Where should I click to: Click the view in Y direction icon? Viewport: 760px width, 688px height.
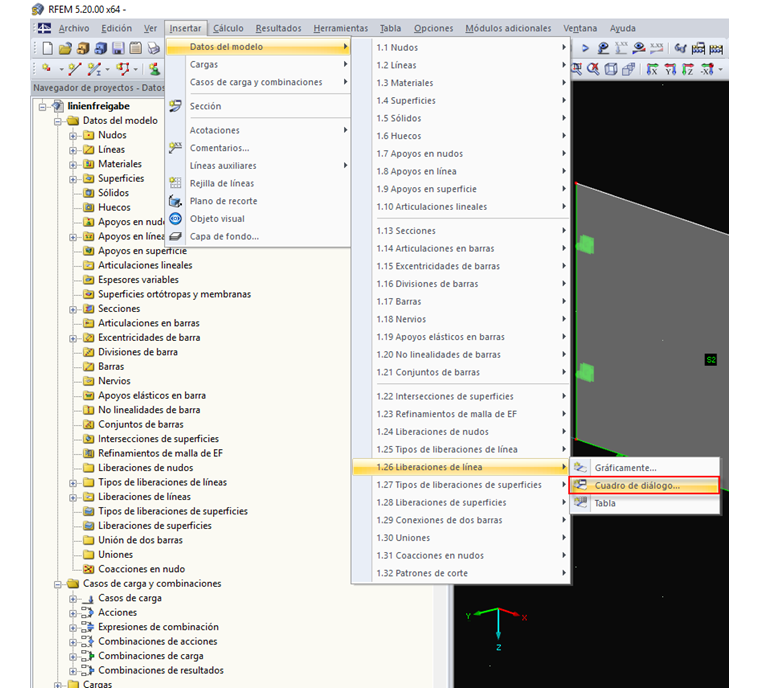[x=670, y=69]
